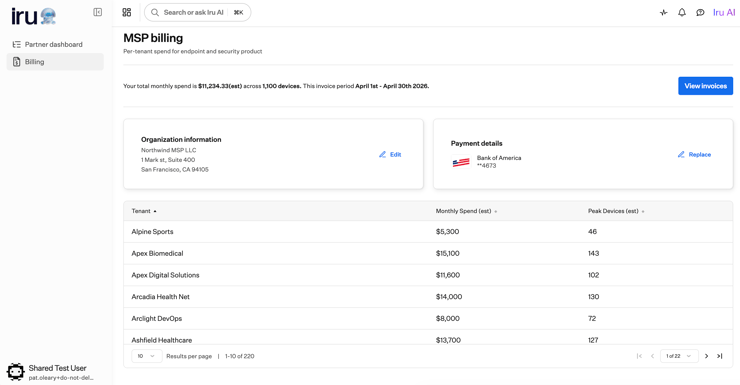This screenshot has height=385, width=740.
Task: Select the Apex Biomedical tenant
Action: 157,253
